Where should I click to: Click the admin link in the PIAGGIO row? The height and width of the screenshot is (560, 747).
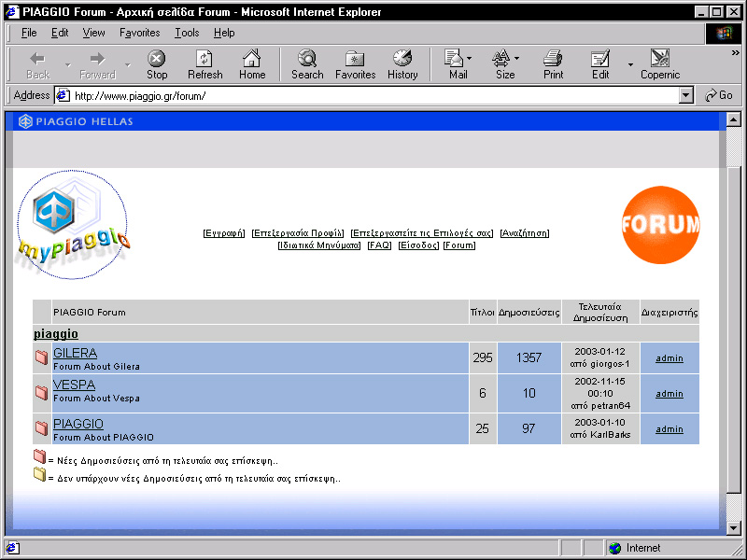(x=669, y=429)
